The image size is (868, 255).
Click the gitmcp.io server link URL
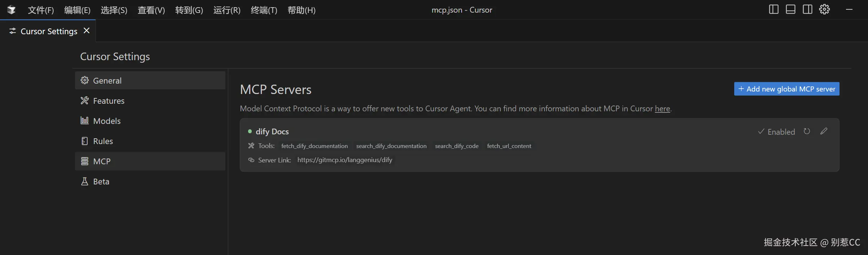(x=345, y=160)
